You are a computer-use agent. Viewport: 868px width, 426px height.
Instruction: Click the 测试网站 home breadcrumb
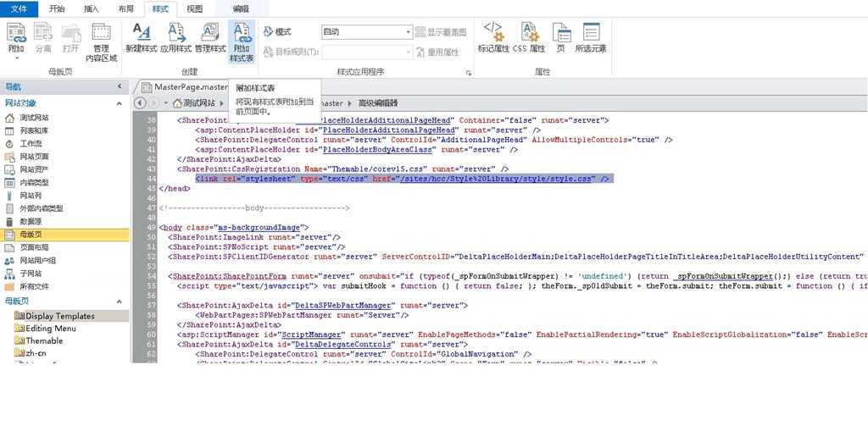pos(194,103)
